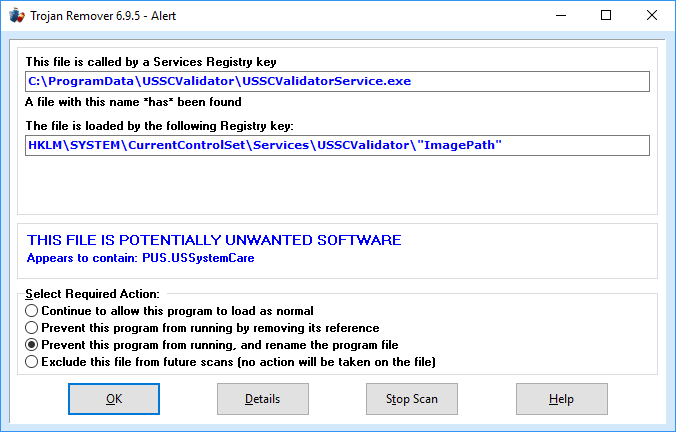Choose 'Exclude this file from future scans'

click(x=33, y=361)
